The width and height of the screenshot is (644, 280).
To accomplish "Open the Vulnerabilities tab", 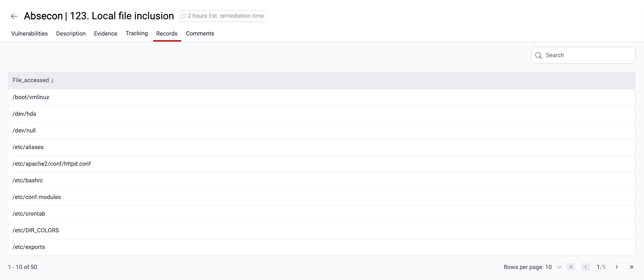I will point(30,34).
